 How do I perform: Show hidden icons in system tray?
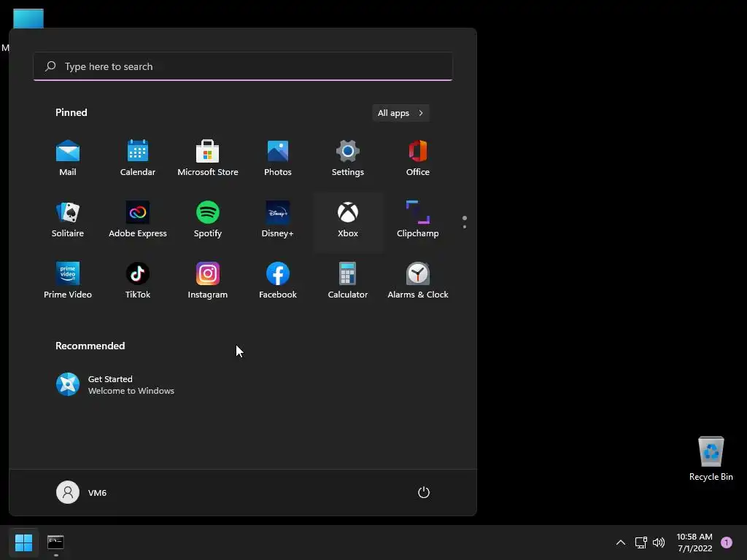click(621, 542)
